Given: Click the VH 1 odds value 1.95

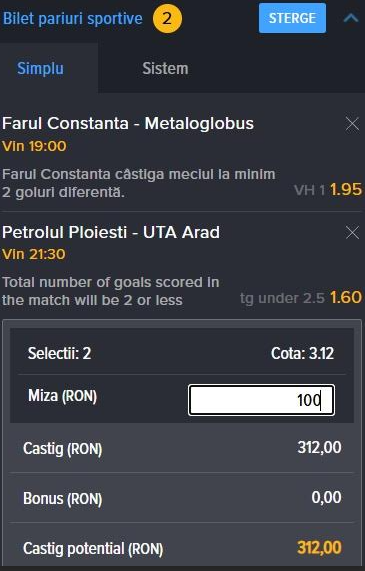Looking at the screenshot, I should pyautogui.click(x=346, y=189).
